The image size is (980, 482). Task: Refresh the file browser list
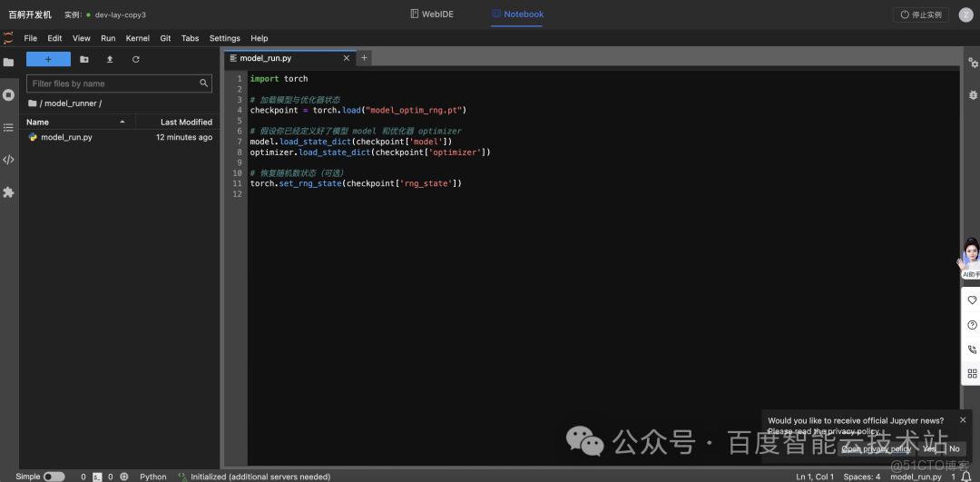pos(136,59)
